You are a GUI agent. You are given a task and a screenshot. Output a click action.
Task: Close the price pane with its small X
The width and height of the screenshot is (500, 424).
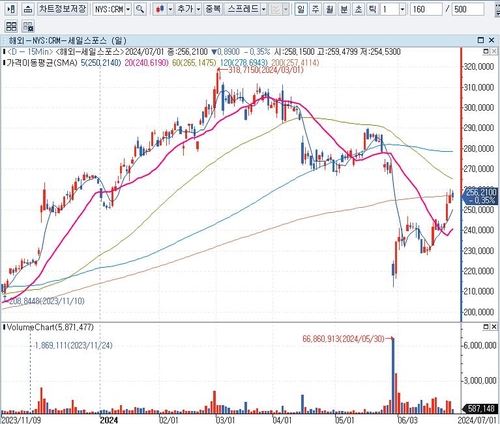[x=493, y=51]
